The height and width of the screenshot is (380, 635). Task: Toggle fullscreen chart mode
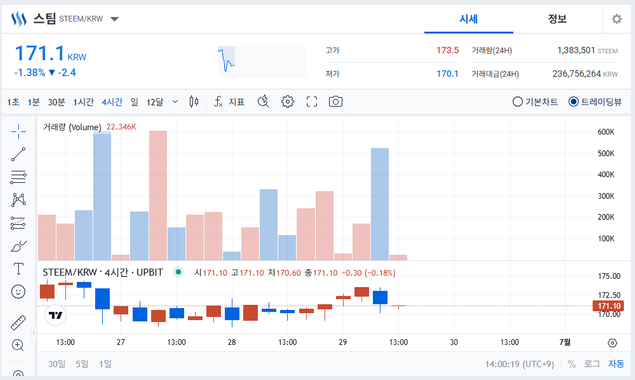click(x=311, y=102)
